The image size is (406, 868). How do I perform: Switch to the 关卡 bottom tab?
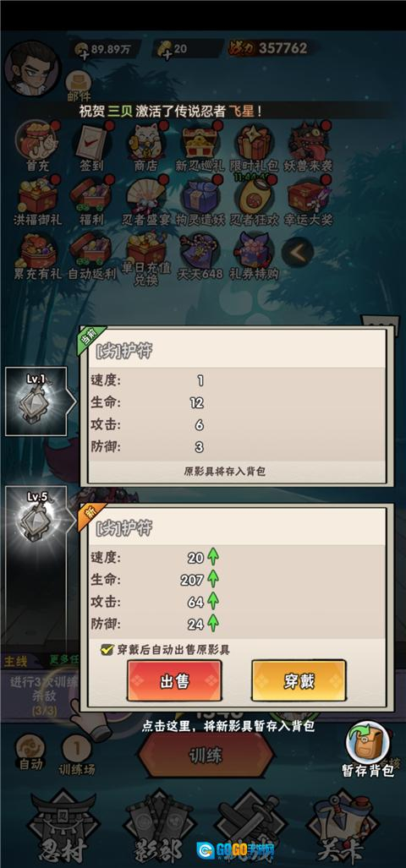click(x=342, y=827)
